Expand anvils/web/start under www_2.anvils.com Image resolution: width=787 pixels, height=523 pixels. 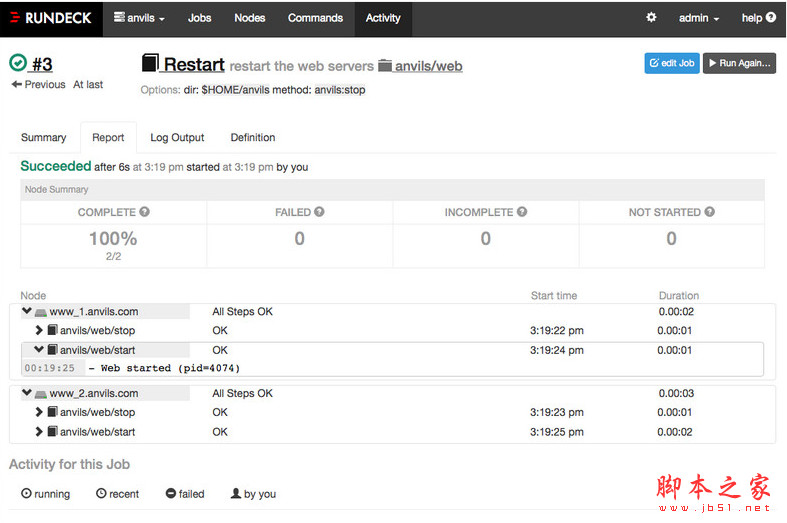click(x=39, y=432)
